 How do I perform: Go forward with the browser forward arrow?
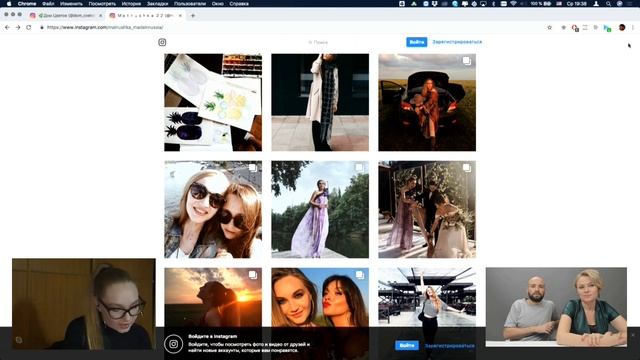(18, 27)
